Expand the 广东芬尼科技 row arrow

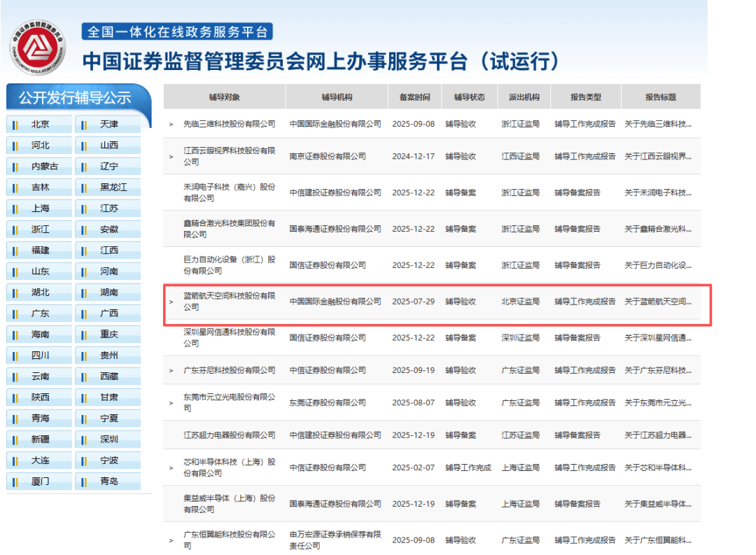(x=171, y=370)
